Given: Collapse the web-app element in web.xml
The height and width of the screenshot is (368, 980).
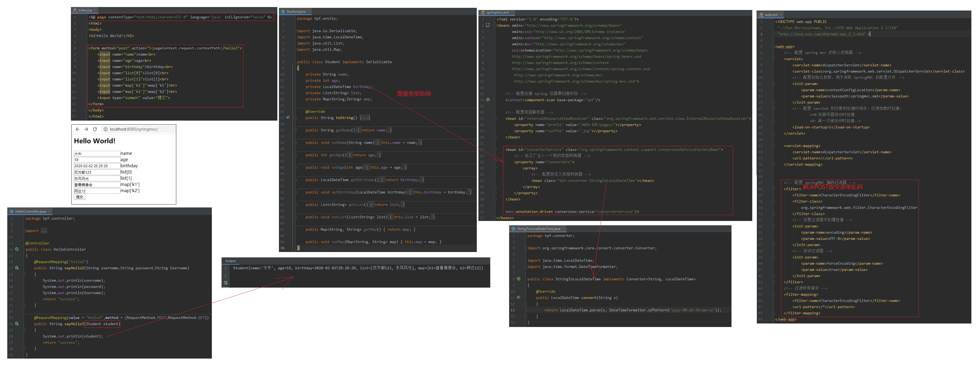Looking at the screenshot, I should [774, 46].
